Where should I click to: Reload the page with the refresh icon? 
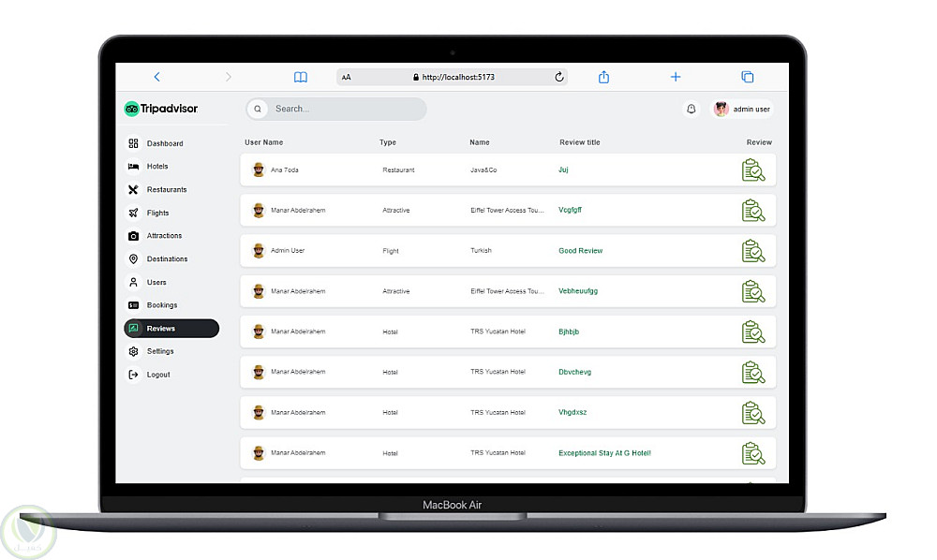(559, 77)
